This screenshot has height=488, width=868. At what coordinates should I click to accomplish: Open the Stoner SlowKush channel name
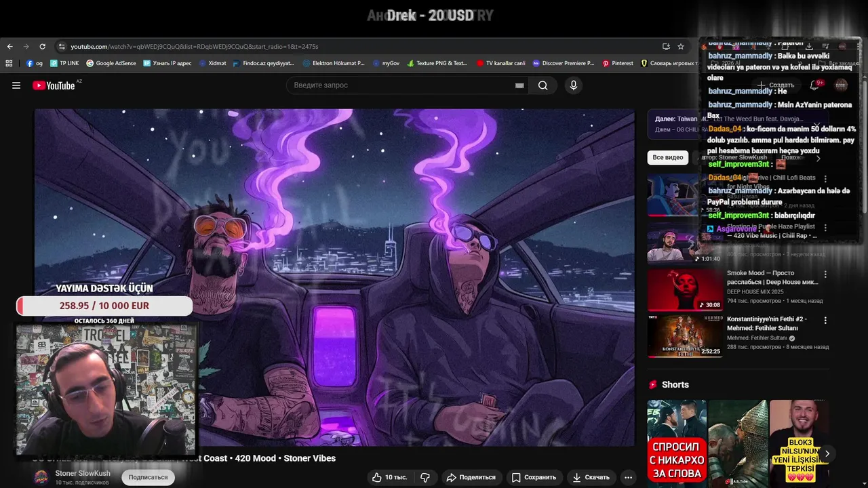(83, 473)
